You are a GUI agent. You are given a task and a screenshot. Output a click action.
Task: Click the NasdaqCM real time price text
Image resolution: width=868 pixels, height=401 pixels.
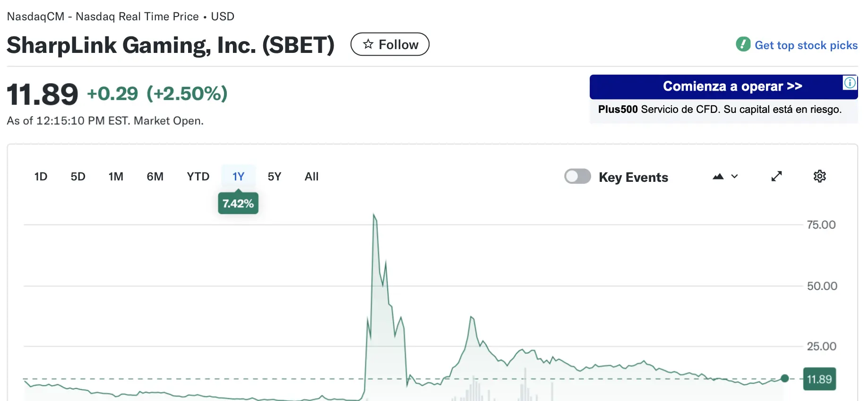click(120, 17)
